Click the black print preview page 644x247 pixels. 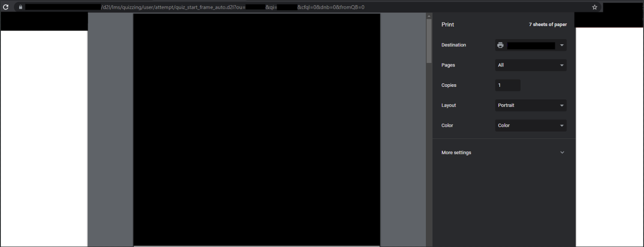coord(256,129)
